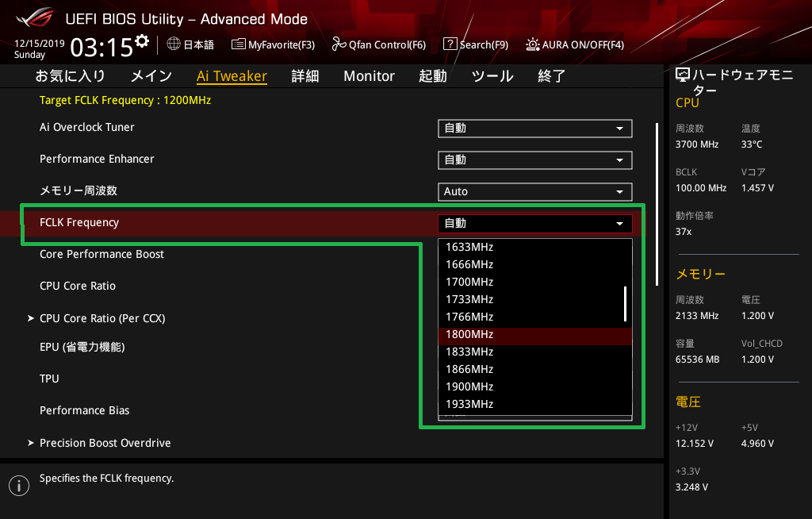The image size is (812, 519).
Task: Click the Target FCLK Frequency : 1200MHz text
Action: [125, 100]
